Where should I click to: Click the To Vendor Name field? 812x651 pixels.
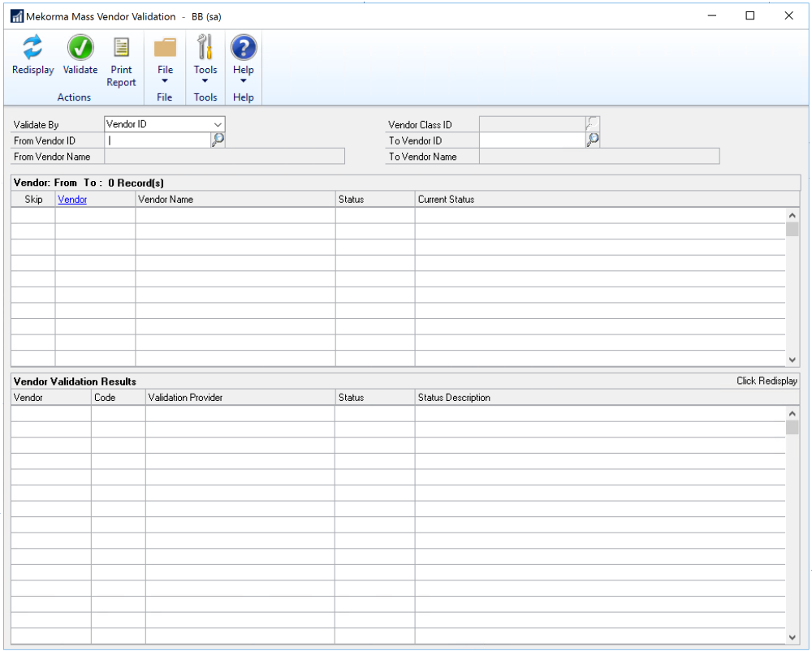[600, 157]
